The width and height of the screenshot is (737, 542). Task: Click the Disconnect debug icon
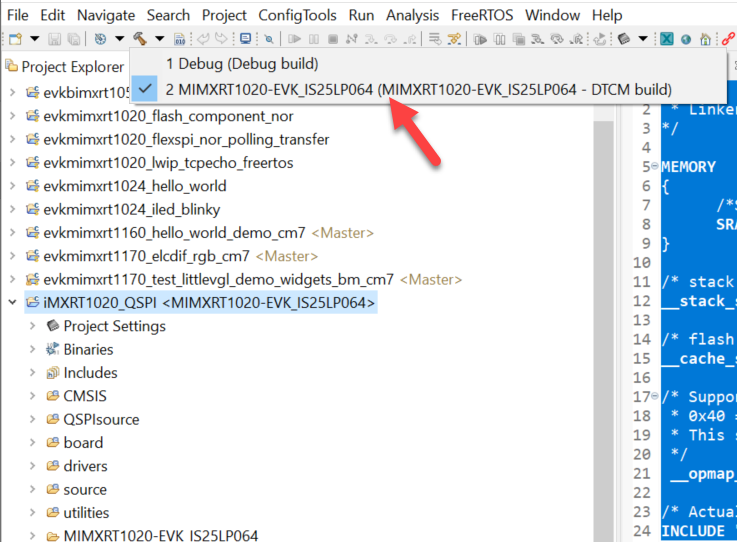[x=352, y=39]
